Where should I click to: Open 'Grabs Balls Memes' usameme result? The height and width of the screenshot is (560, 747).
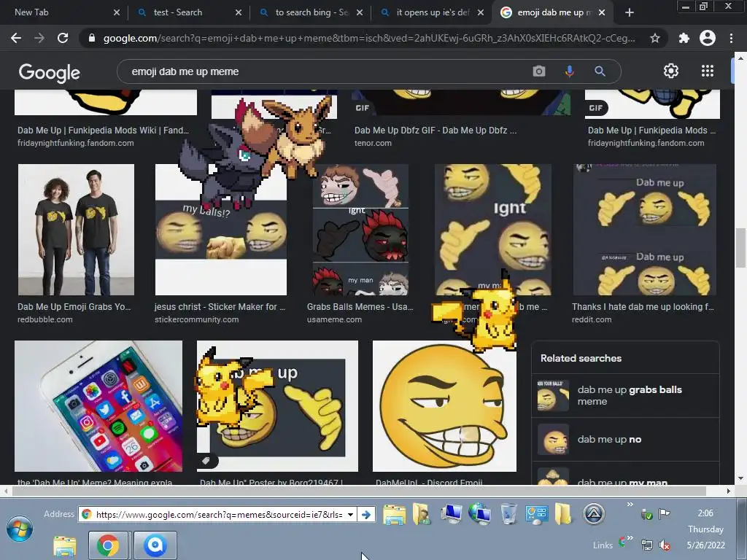360,307
